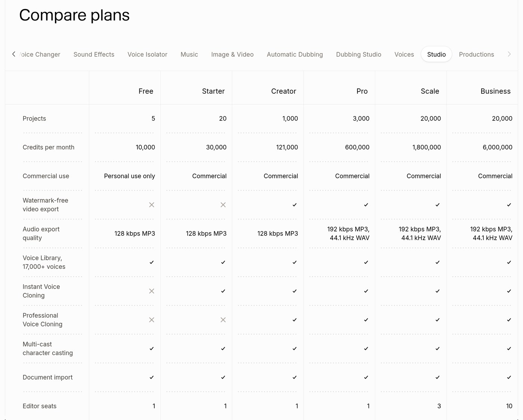This screenshot has width=523, height=420.
Task: Click the "121,000" credits value under Creator
Action: point(287,147)
